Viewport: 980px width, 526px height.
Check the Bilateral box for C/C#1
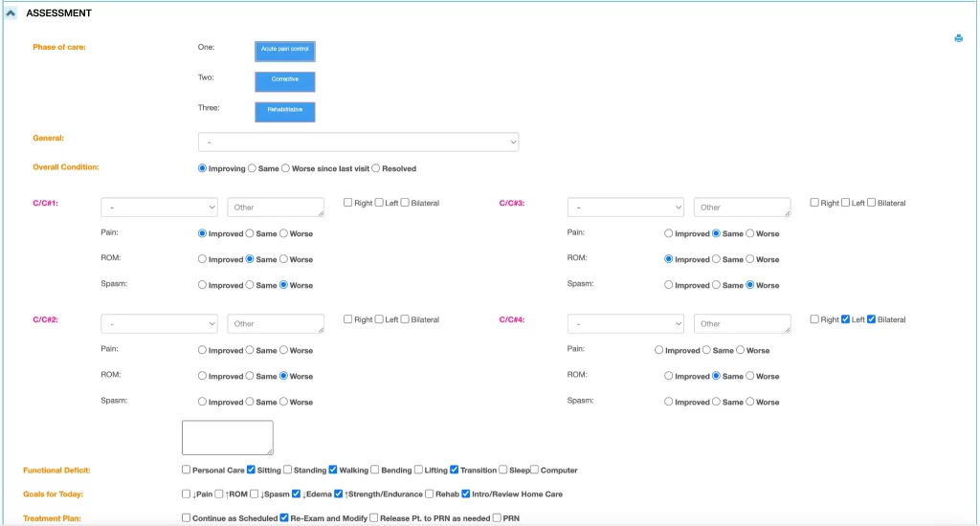pyautogui.click(x=405, y=203)
